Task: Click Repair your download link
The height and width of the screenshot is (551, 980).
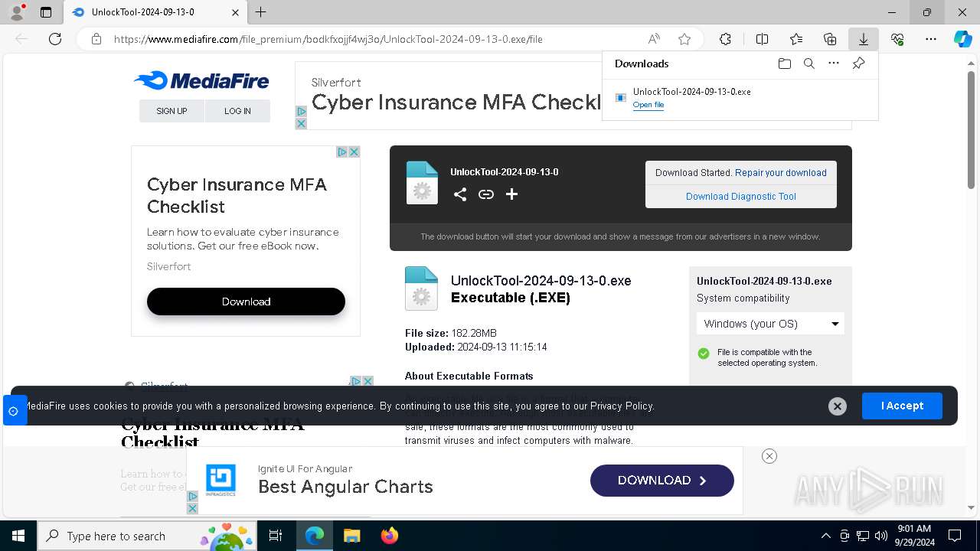Action: (x=781, y=173)
